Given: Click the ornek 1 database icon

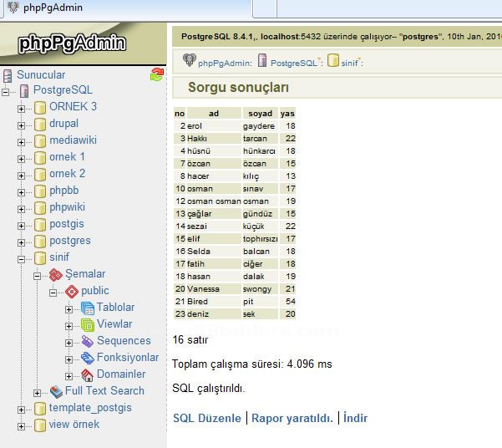Looking at the screenshot, I should point(40,158).
